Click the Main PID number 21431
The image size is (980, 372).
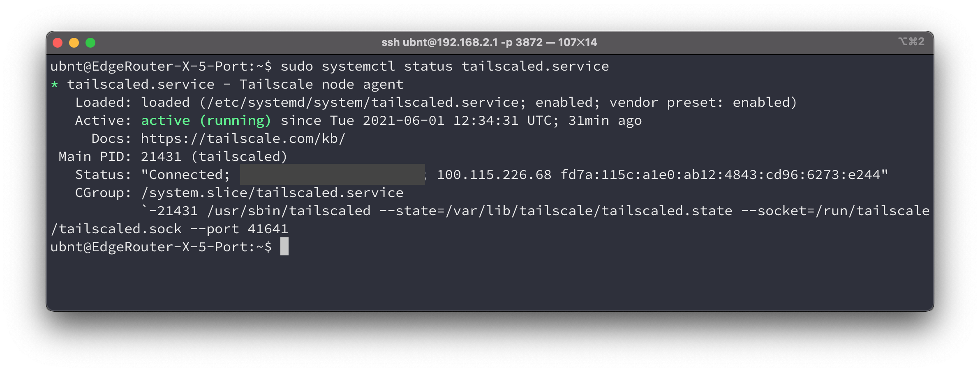[161, 157]
